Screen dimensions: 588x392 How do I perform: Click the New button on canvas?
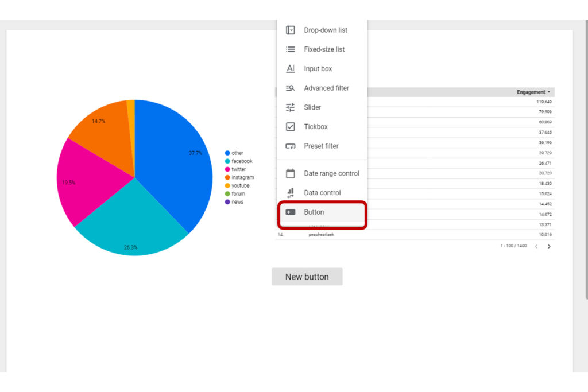tap(307, 277)
